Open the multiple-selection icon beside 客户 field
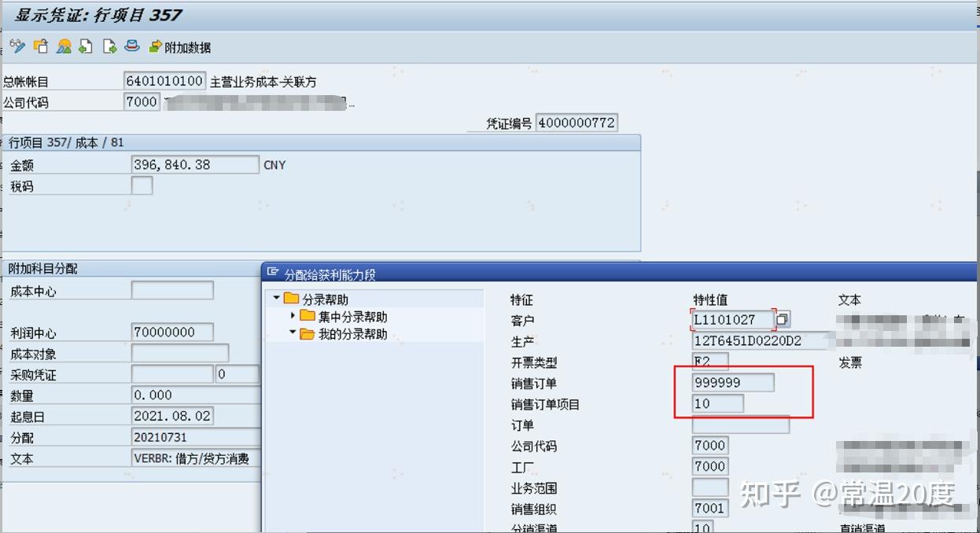980x533 pixels. click(x=782, y=319)
